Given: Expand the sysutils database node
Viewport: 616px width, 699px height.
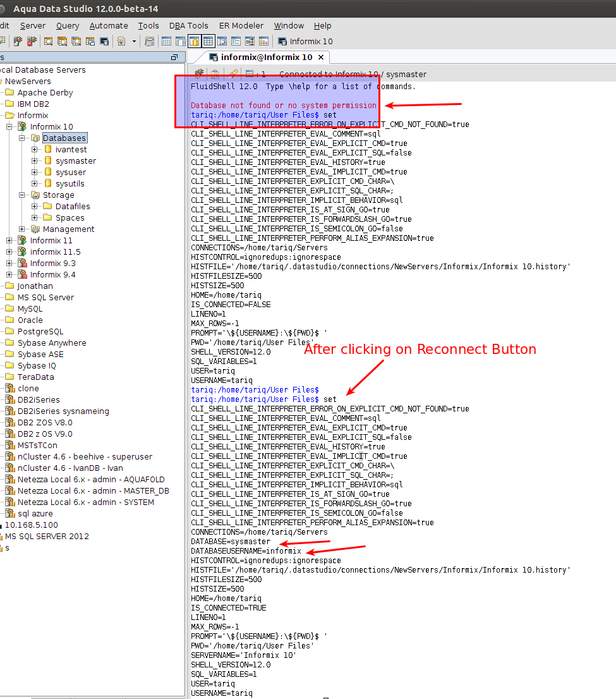Looking at the screenshot, I should coord(34,184).
